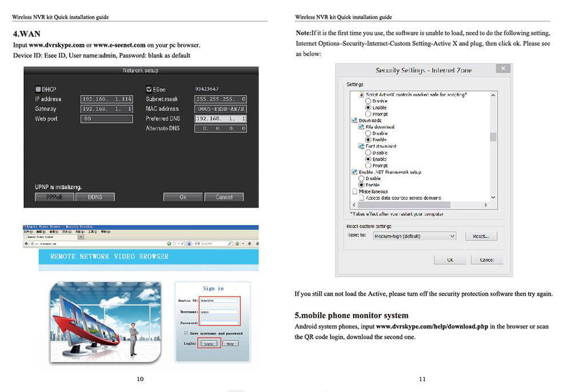Click the search magnifier icon in Firefox toolbar
The width and height of the screenshot is (572, 392).
pos(229,244)
